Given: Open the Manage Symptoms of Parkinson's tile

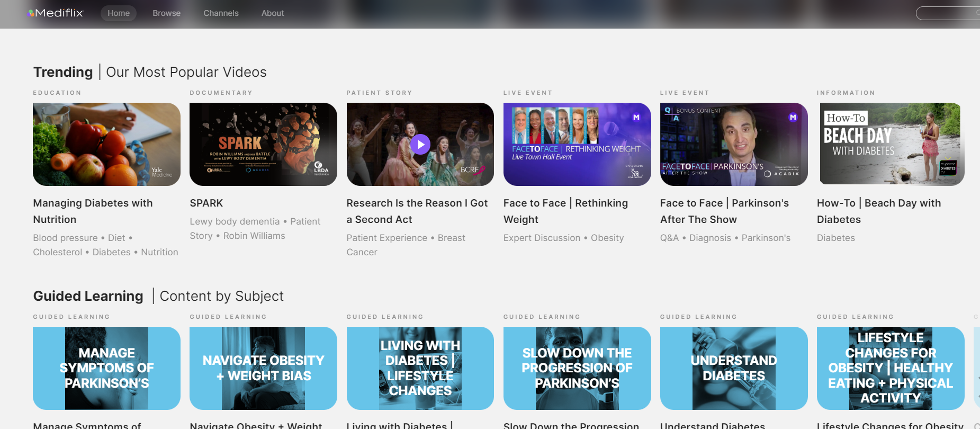Looking at the screenshot, I should click(106, 368).
